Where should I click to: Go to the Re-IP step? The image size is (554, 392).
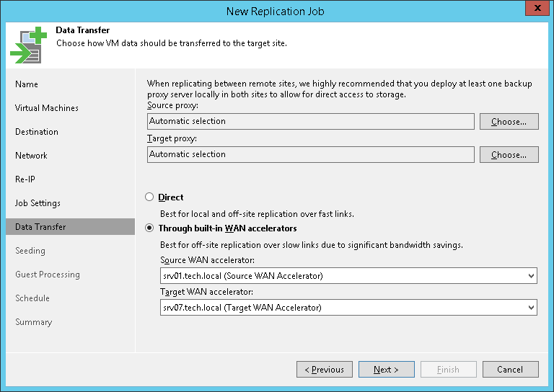(25, 179)
